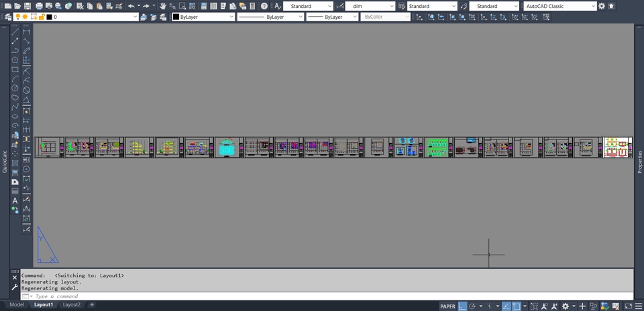The width and height of the screenshot is (644, 311).
Task: Undo the last action
Action: pos(131,6)
